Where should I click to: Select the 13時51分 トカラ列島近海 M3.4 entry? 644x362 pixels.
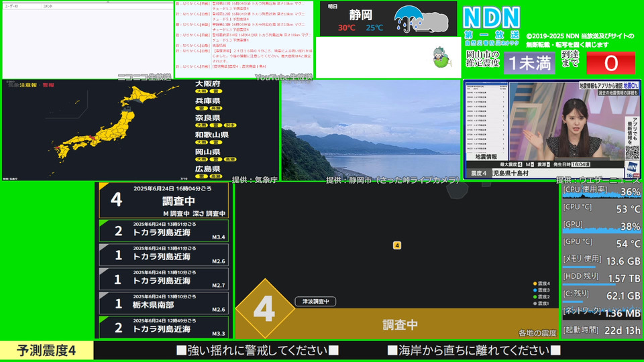pyautogui.click(x=164, y=231)
